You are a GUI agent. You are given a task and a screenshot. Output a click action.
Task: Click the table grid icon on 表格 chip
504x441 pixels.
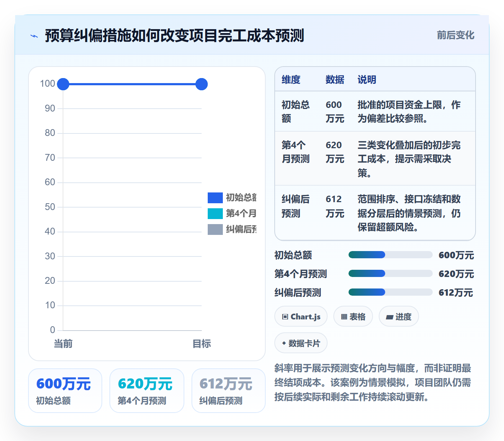pyautogui.click(x=344, y=317)
